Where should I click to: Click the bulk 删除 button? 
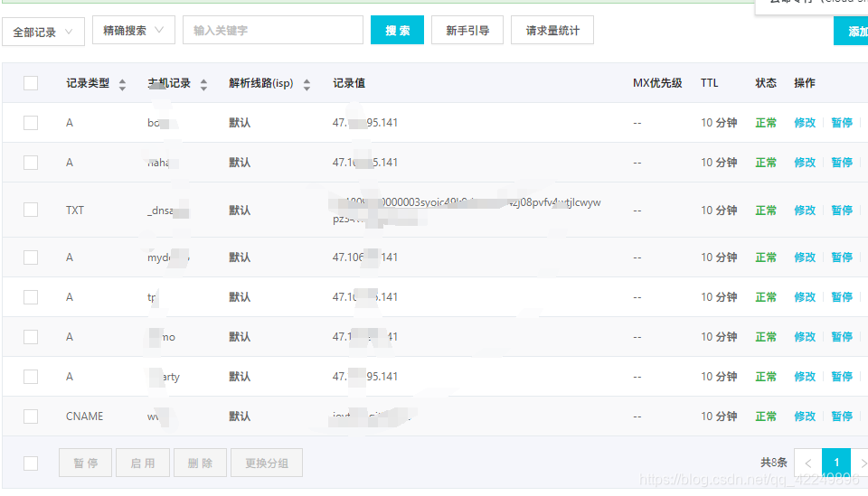pos(200,463)
